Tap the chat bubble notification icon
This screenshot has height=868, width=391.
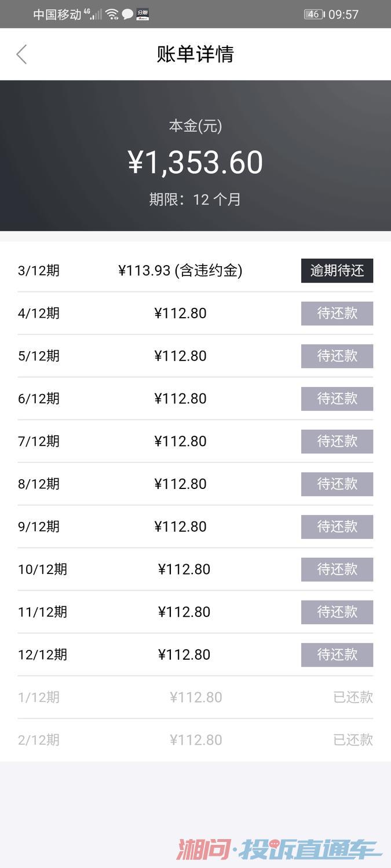click(127, 14)
